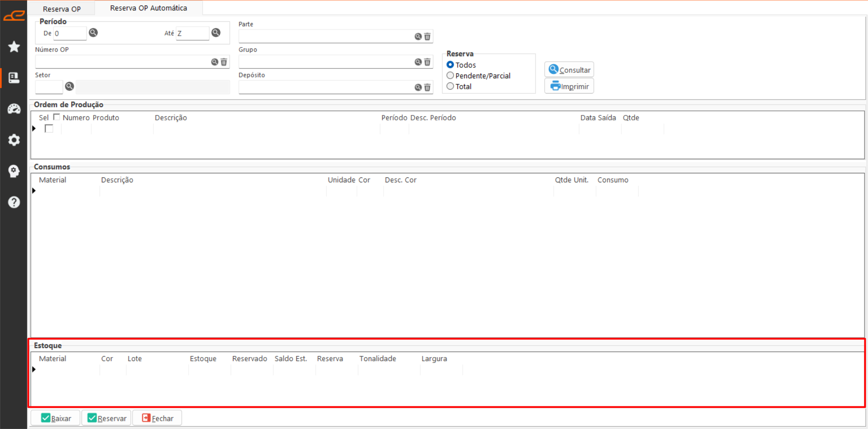Switch to the Reserva OP tab
Viewport: 868px width, 429px height.
62,9
